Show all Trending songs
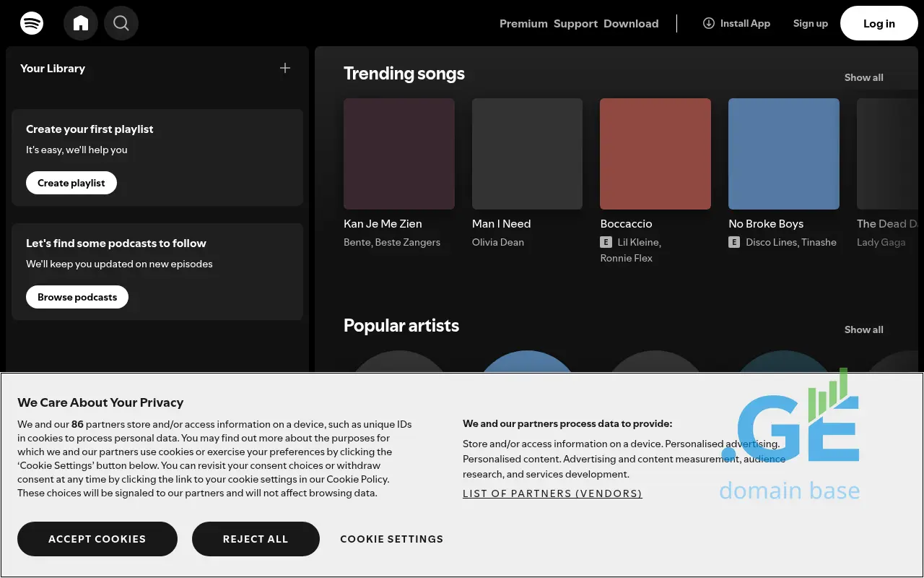The width and height of the screenshot is (924, 578). click(863, 77)
